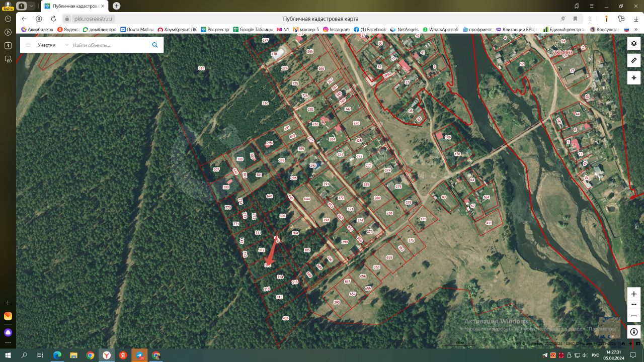This screenshot has height=362, width=644.
Task: Open the Instagram bookmark
Action: click(336, 30)
